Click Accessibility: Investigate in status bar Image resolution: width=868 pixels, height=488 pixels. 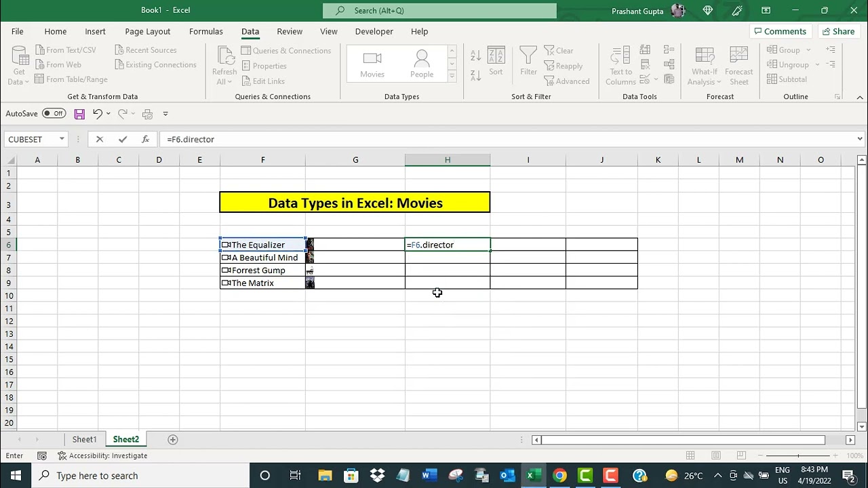click(x=102, y=455)
